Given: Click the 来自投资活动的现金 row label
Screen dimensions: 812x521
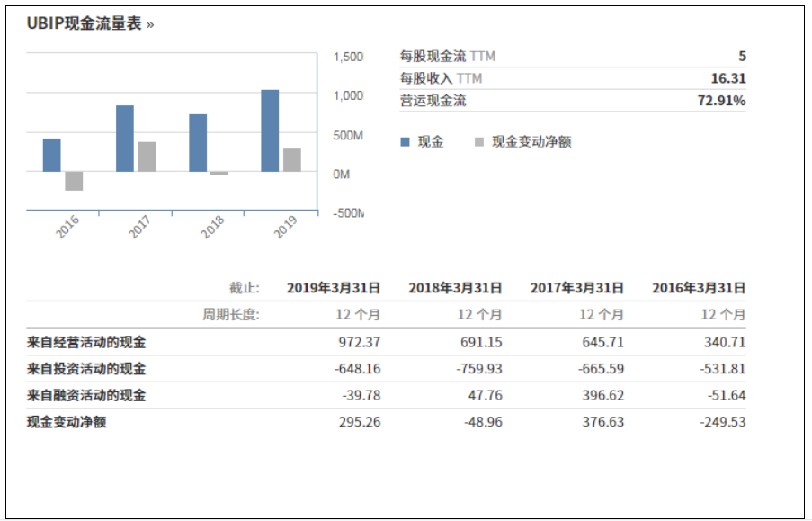Looking at the screenshot, I should click(x=86, y=369).
